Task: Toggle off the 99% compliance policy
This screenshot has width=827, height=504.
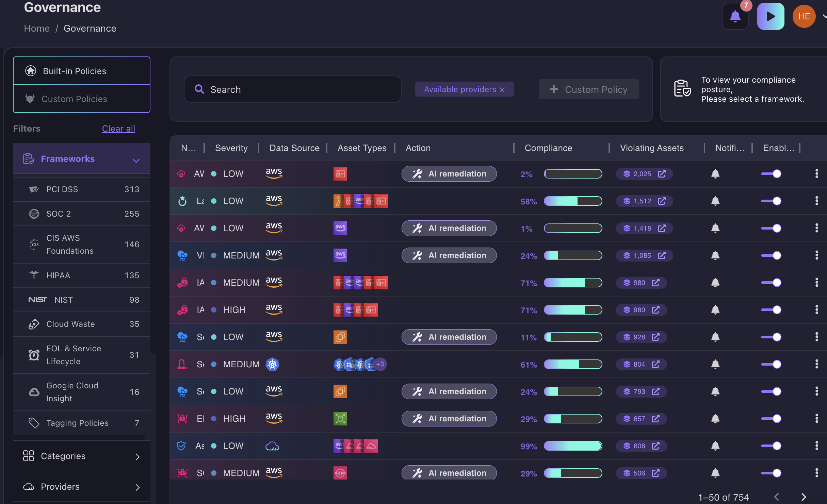Action: 771,446
